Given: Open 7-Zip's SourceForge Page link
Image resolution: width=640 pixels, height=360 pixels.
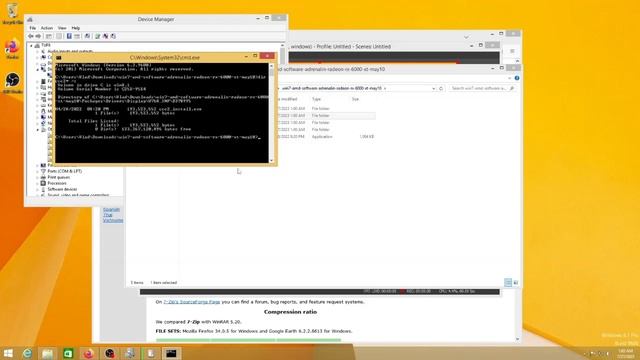Looking at the screenshot, I should pyautogui.click(x=192, y=302).
